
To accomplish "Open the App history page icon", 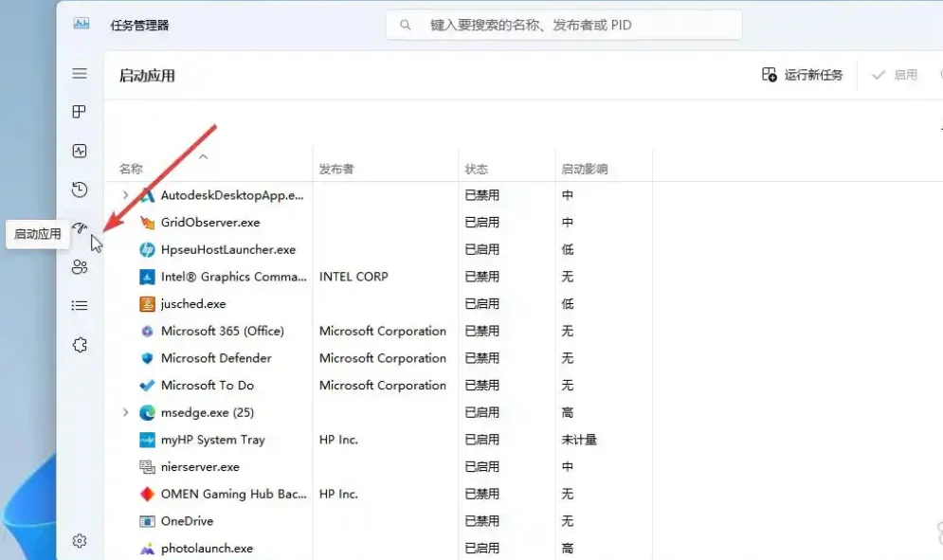I will click(x=80, y=189).
